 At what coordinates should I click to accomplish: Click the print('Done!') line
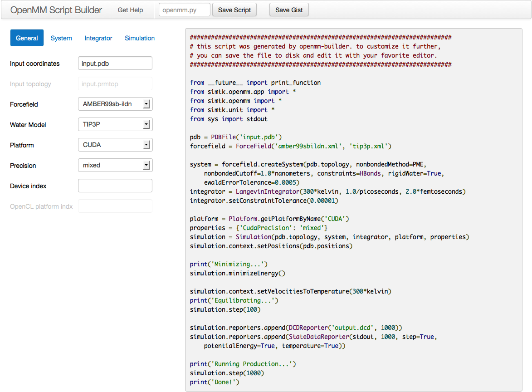[x=215, y=382]
